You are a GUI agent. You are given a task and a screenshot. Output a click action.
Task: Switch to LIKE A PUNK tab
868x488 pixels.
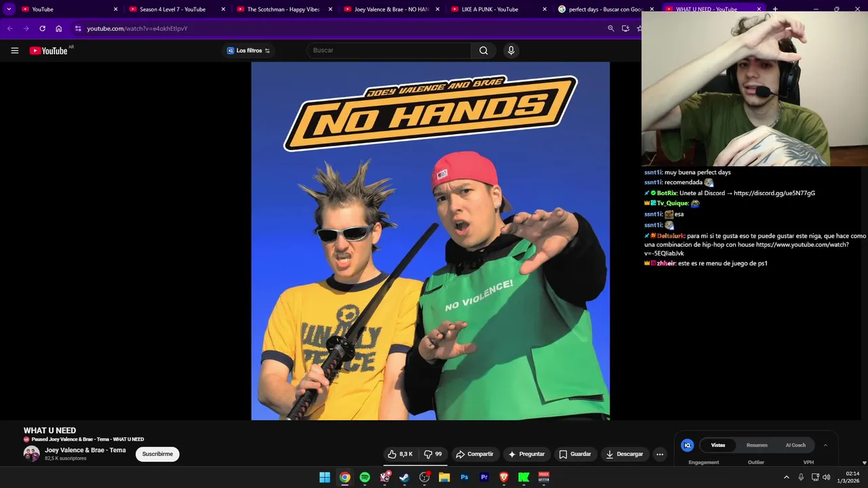[x=498, y=9]
